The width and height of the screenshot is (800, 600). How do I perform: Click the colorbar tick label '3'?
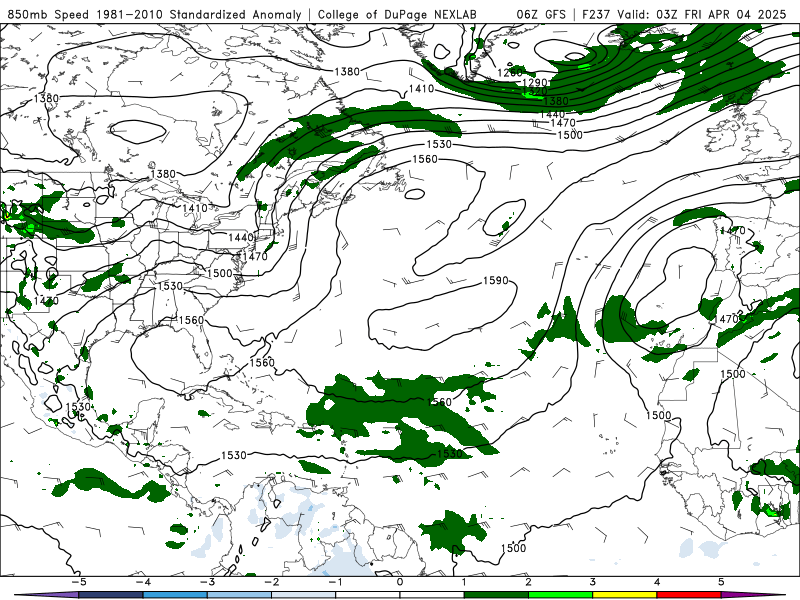tap(592, 582)
